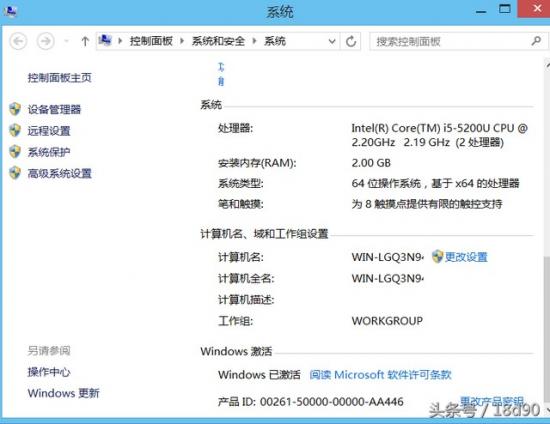Image resolution: width=550 pixels, height=424 pixels.
Task: Click the shield icon beside 更改设置
Action: pos(437,256)
